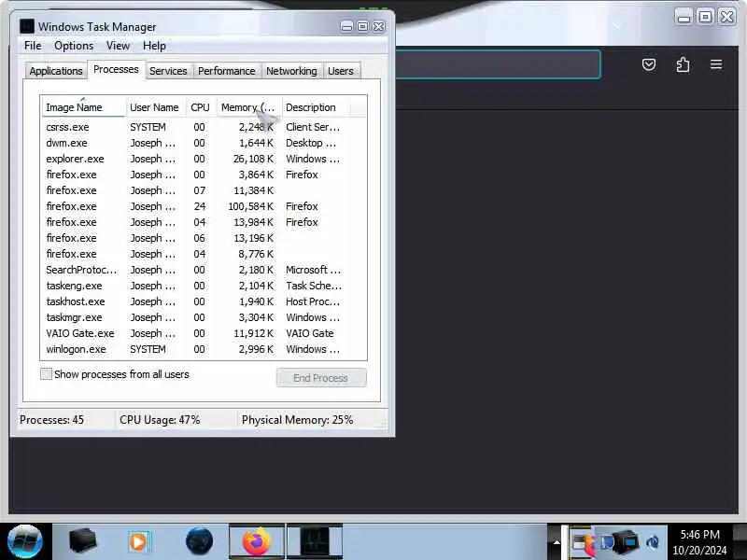The width and height of the screenshot is (747, 560).
Task: Open the Options menu
Action: coord(74,46)
